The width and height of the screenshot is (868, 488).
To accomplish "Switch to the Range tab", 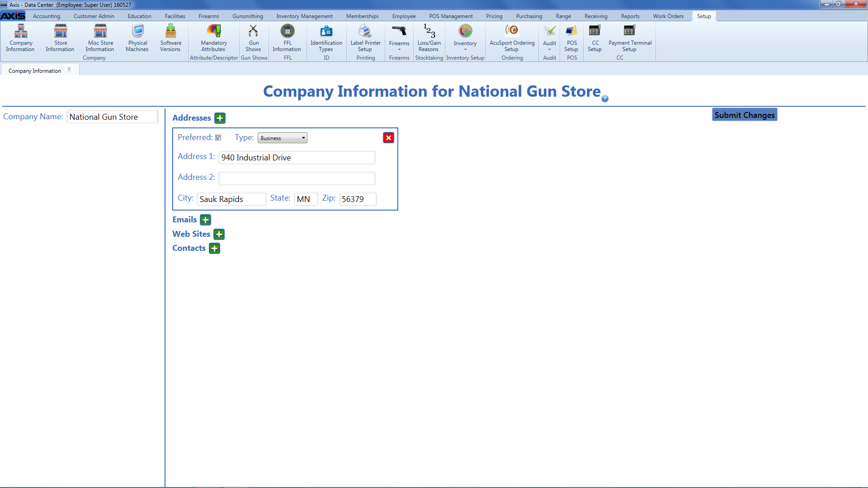I will 563,16.
